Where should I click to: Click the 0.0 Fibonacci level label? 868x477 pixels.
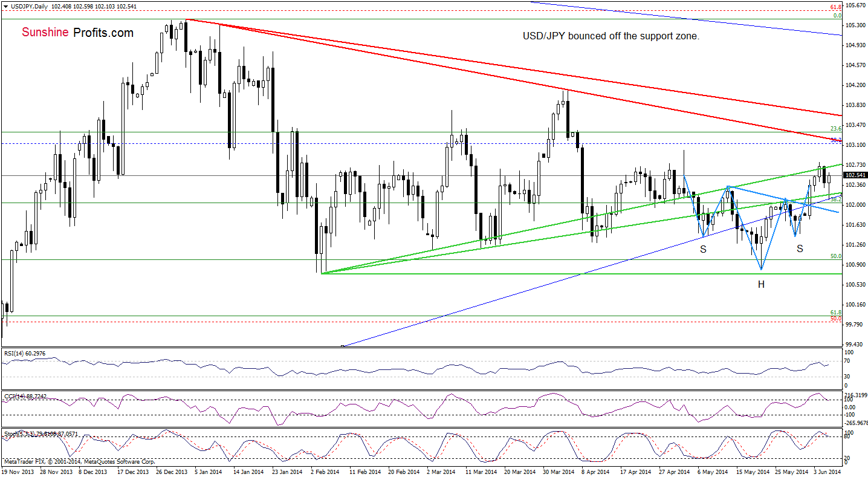[838, 16]
